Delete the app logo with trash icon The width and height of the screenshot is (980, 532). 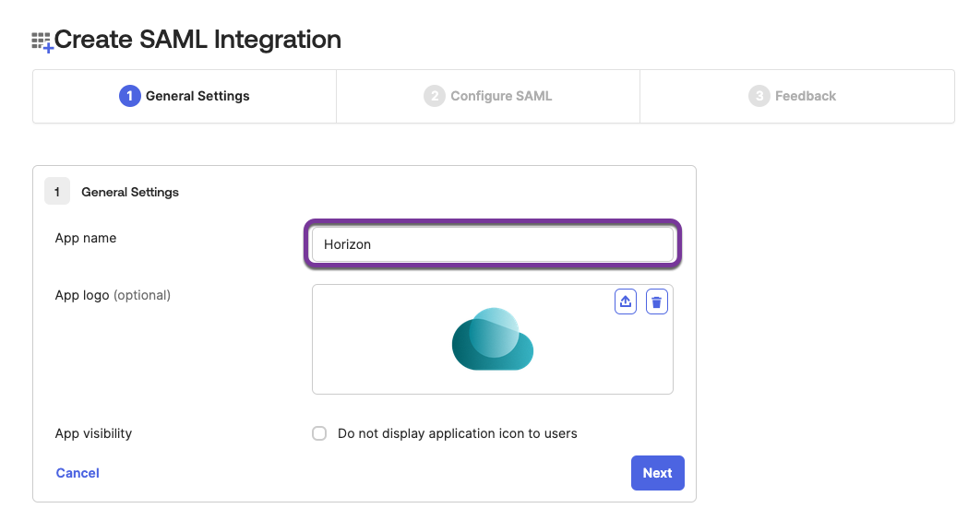click(656, 301)
